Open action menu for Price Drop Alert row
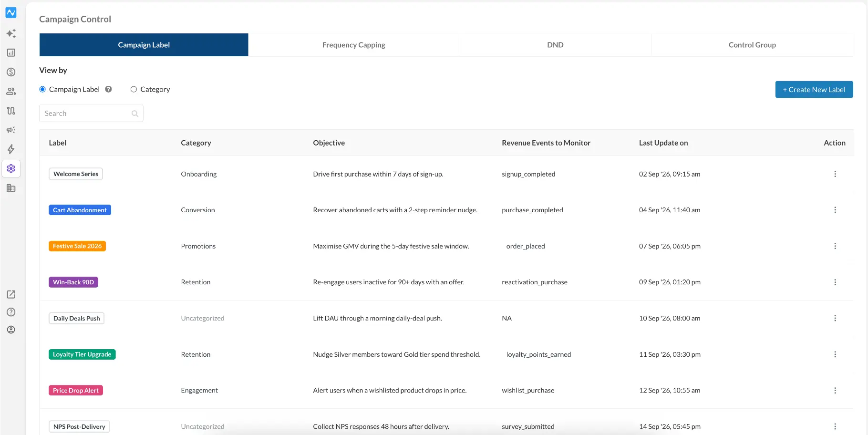This screenshot has height=435, width=868. (x=835, y=391)
